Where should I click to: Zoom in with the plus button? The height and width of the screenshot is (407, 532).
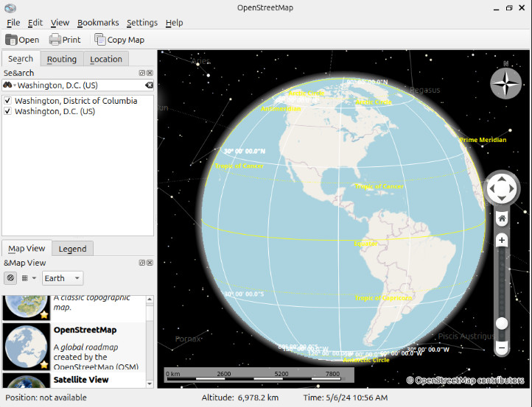coord(502,240)
